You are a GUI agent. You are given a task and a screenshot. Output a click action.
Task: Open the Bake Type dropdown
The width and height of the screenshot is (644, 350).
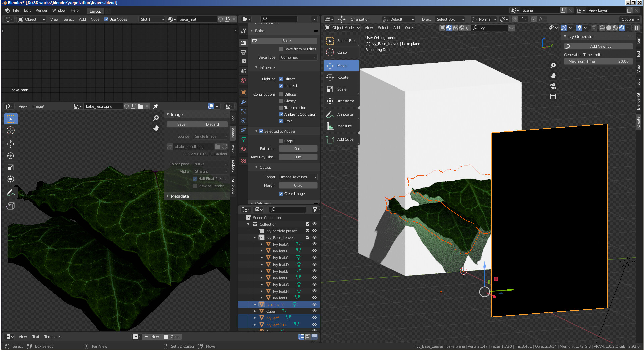pyautogui.click(x=298, y=57)
